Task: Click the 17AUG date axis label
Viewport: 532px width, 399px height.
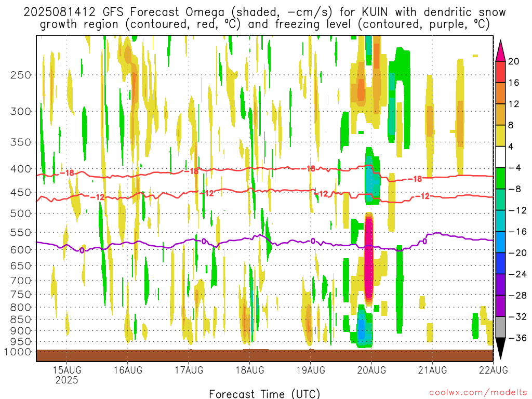Action: pos(189,369)
